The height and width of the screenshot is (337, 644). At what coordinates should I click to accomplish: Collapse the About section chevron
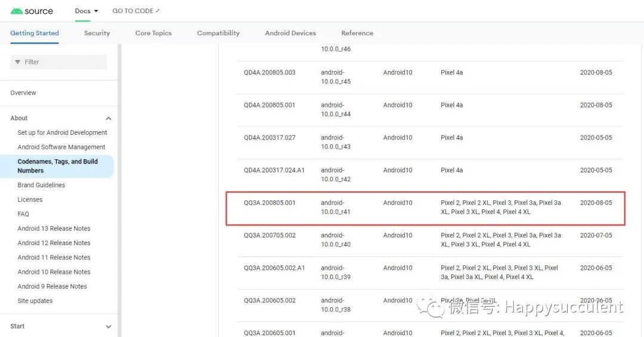pyautogui.click(x=109, y=118)
